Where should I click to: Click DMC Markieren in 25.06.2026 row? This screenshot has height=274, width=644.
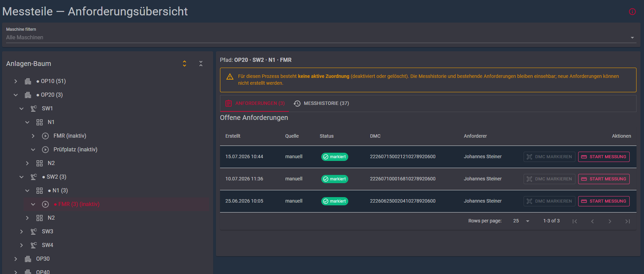[550, 201]
